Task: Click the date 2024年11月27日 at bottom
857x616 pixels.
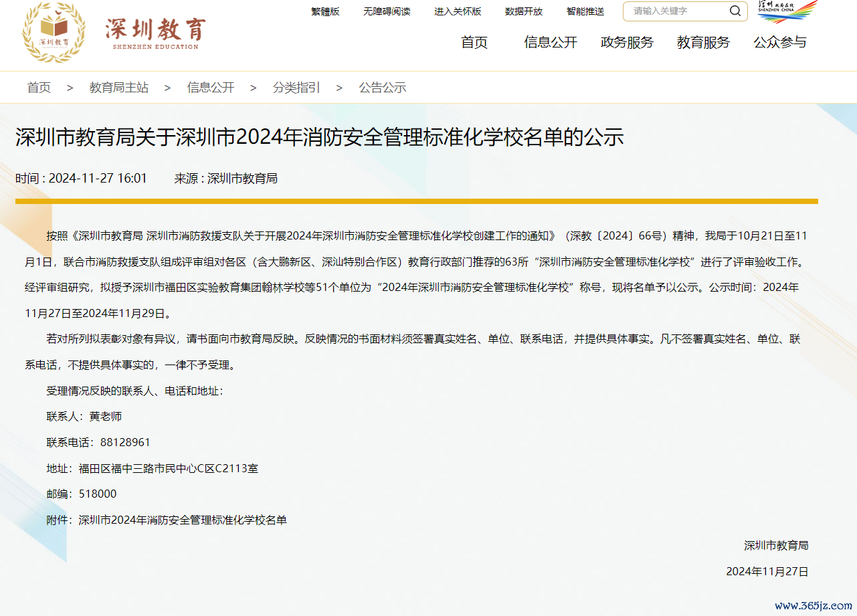Action: pyautogui.click(x=767, y=572)
